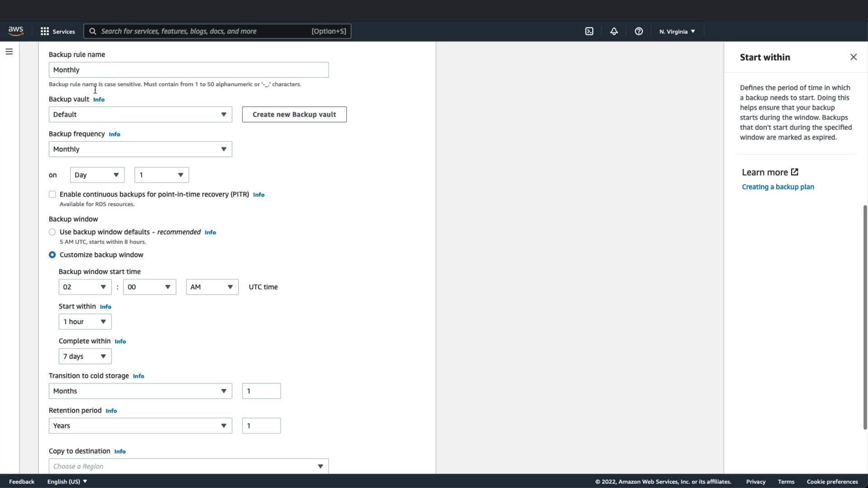Expand the hamburger side navigation
The width and height of the screenshot is (868, 488).
tap(9, 52)
